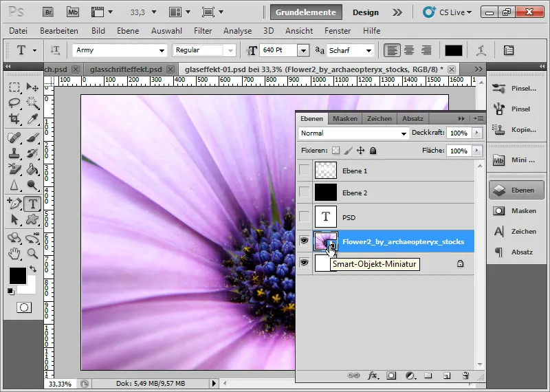The width and height of the screenshot is (550, 392).
Task: Select the Eraser tool
Action: [14, 169]
